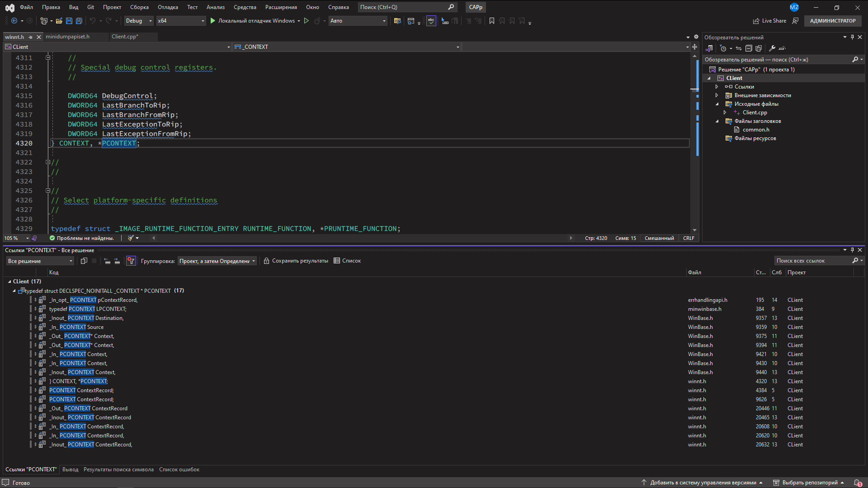The height and width of the screenshot is (488, 868).
Task: Click the editor vertical scrollbar down arrow
Action: click(x=694, y=230)
